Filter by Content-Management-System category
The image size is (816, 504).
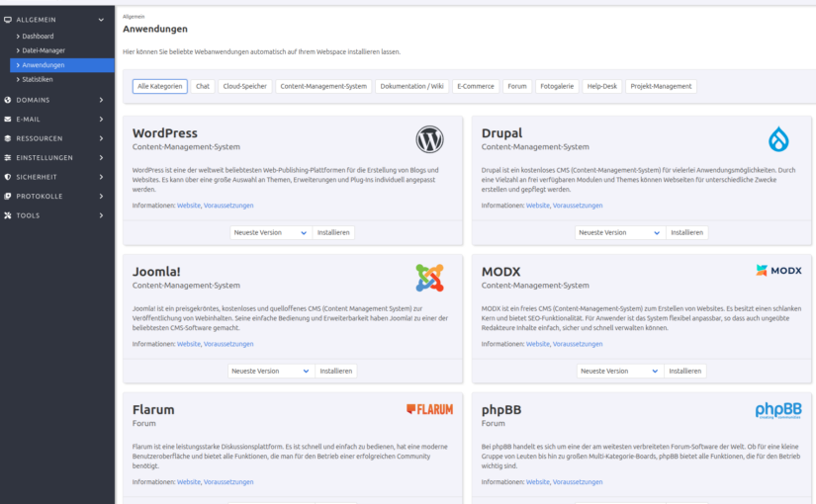(323, 87)
